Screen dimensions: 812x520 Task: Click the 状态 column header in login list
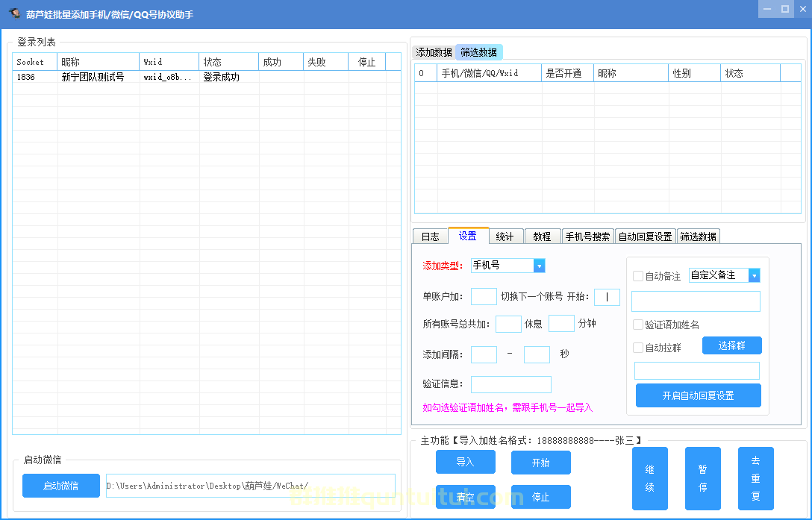coord(229,62)
